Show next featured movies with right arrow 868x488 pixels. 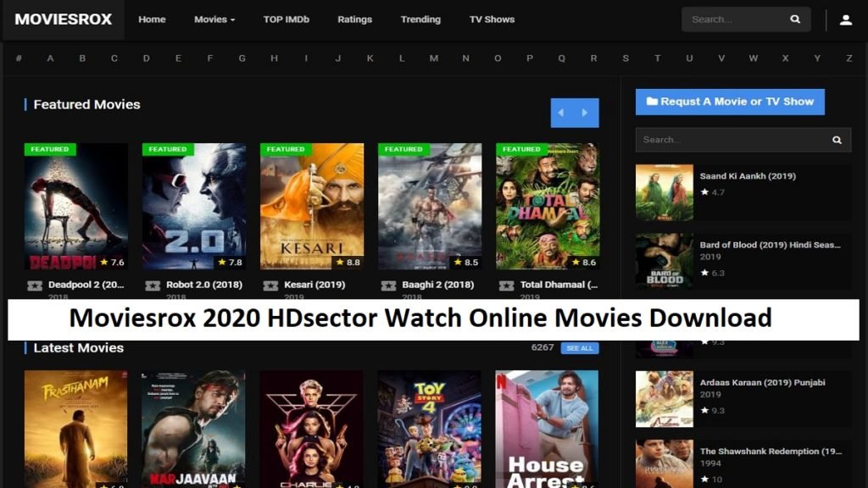tap(587, 113)
